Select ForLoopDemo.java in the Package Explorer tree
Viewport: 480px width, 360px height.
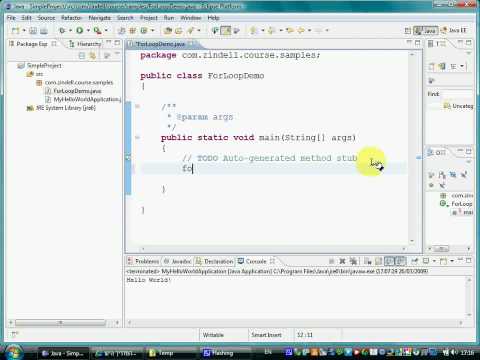pos(73,91)
